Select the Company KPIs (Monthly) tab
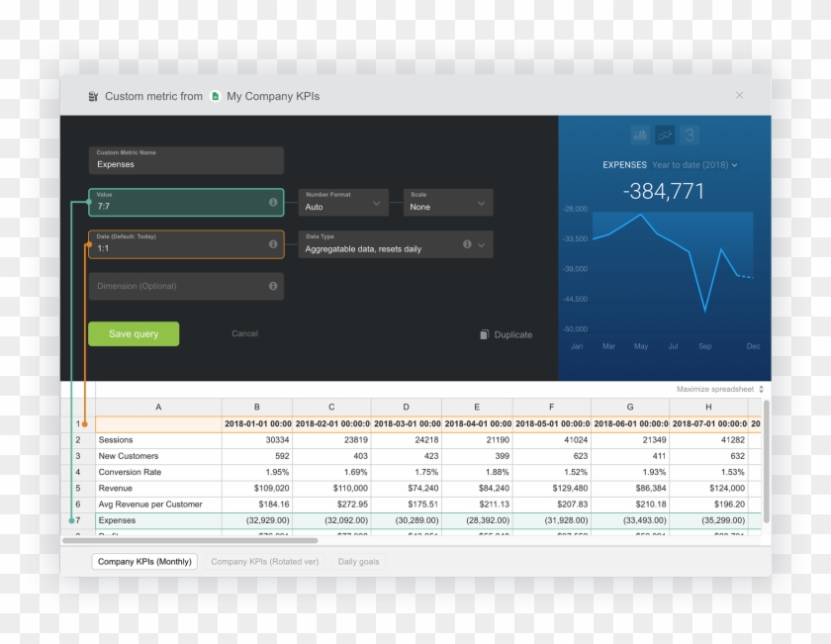The image size is (831, 644). pyautogui.click(x=144, y=562)
